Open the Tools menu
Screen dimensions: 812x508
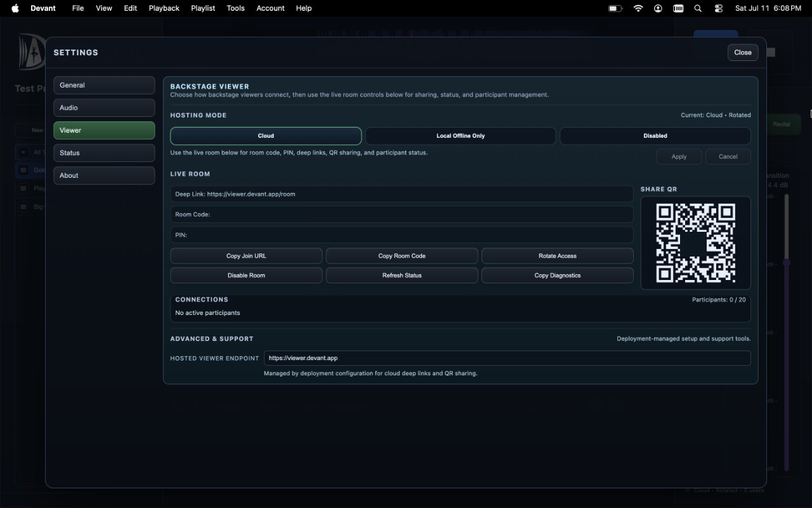coord(235,8)
